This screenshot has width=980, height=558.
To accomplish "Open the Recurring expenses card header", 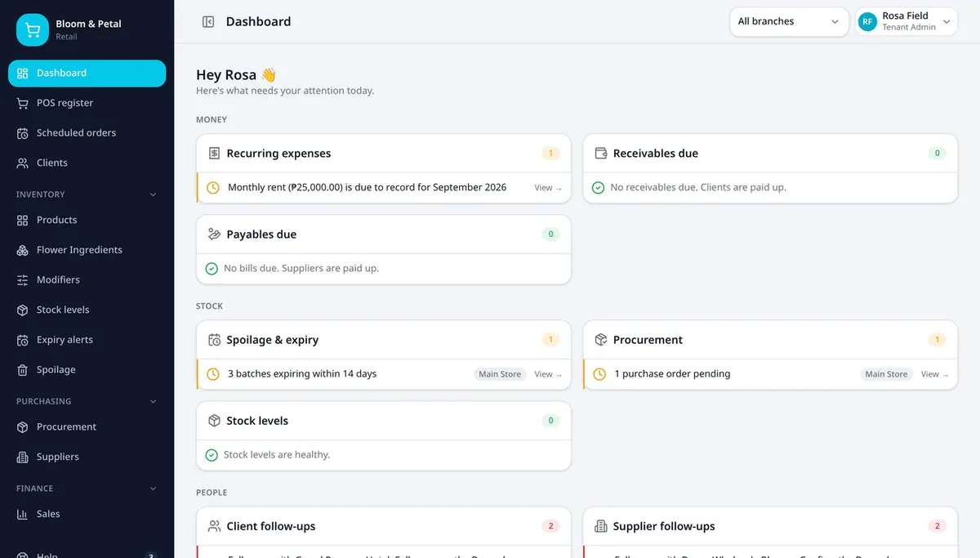I will pyautogui.click(x=384, y=154).
